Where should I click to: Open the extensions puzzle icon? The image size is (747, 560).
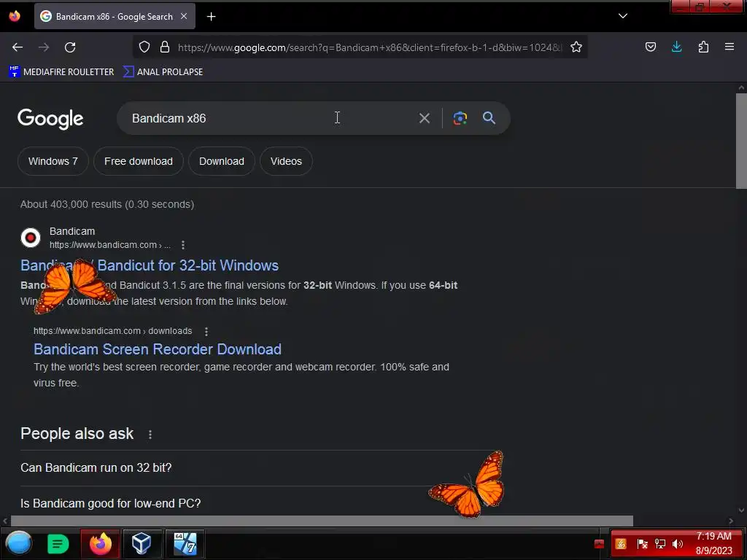coord(703,47)
